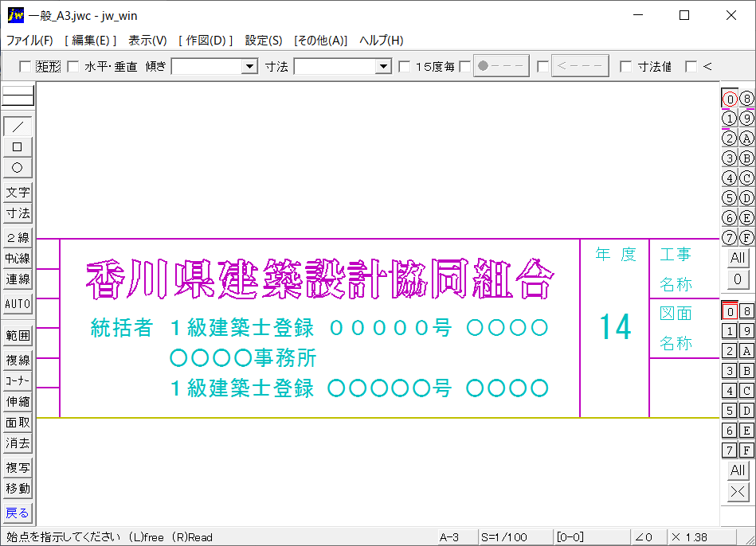
Task: Select the 中心線 center line tool
Action: pyautogui.click(x=18, y=259)
